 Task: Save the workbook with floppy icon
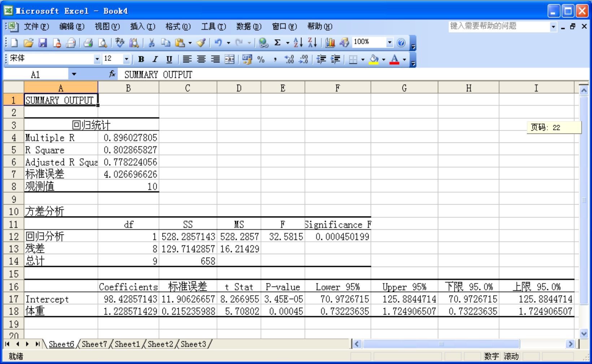point(43,43)
